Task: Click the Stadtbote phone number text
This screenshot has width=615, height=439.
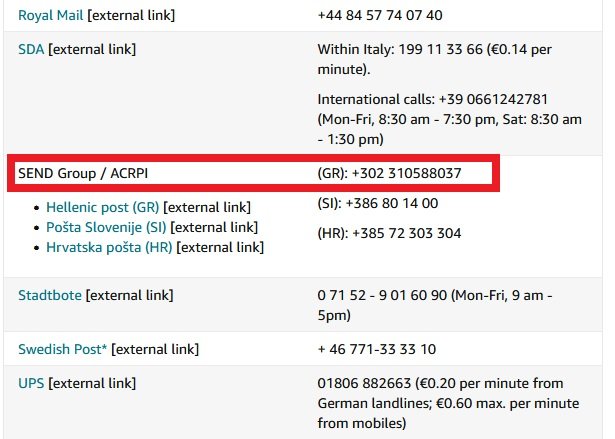Action: click(382, 295)
